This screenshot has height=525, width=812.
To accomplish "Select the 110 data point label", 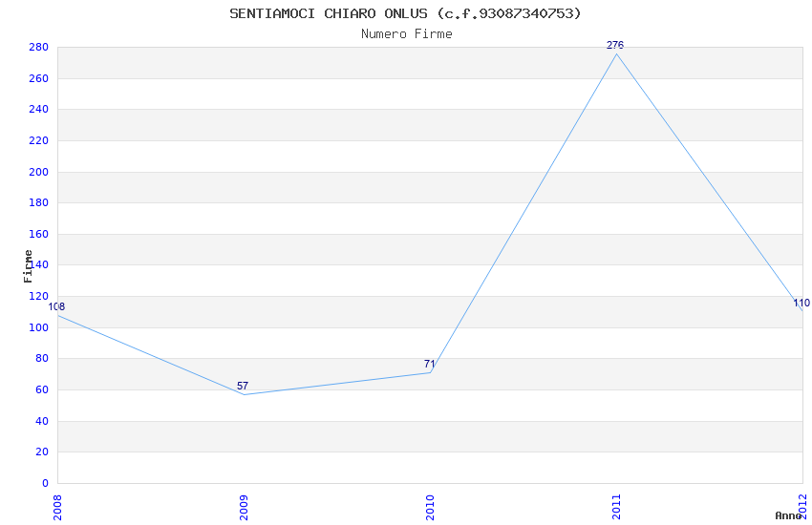I will (801, 303).
